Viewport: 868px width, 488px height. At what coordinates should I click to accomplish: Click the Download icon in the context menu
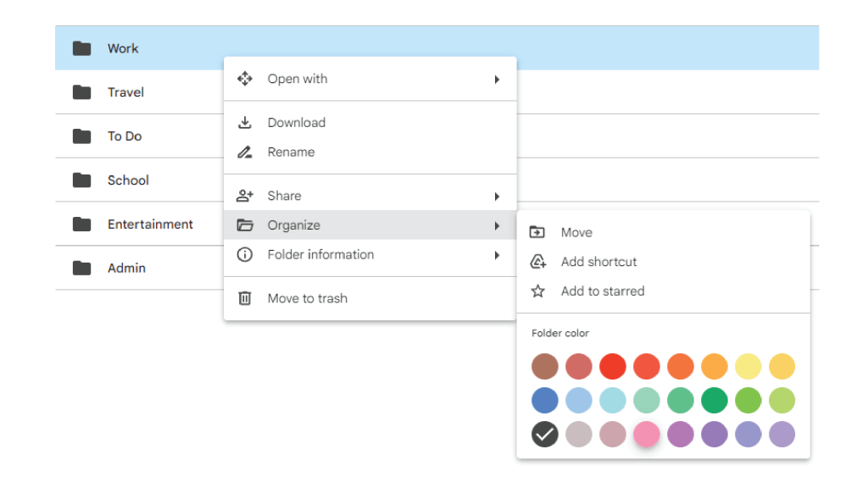pyautogui.click(x=245, y=122)
